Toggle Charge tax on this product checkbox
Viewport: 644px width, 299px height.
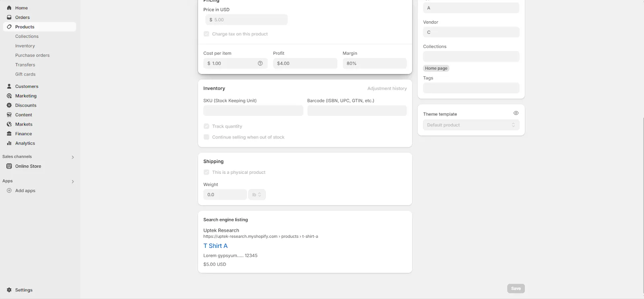(x=206, y=34)
